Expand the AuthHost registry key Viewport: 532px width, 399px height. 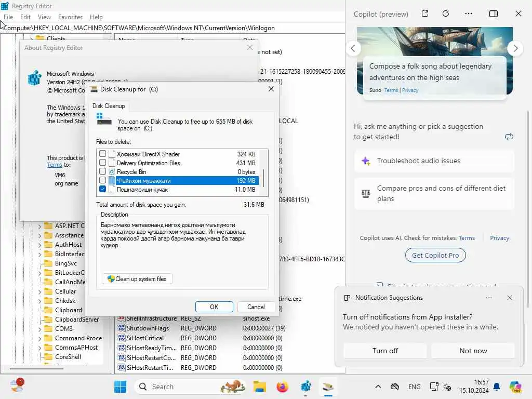39,245
